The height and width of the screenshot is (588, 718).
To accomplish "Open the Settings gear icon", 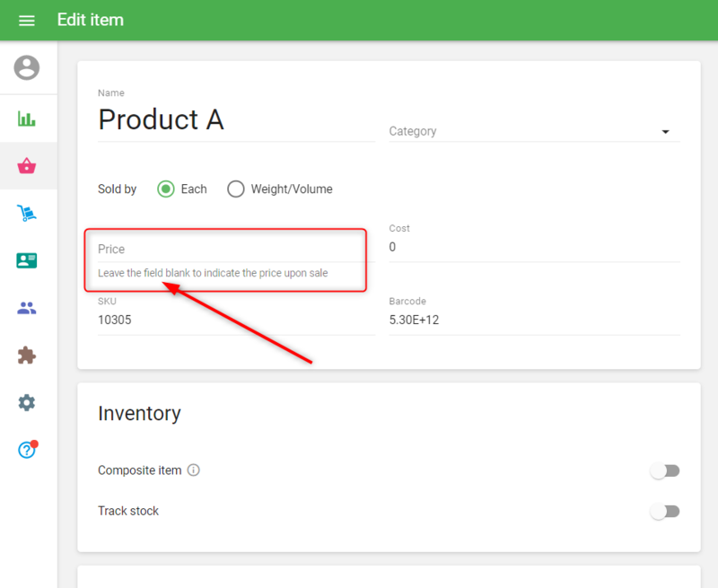I will [x=27, y=403].
